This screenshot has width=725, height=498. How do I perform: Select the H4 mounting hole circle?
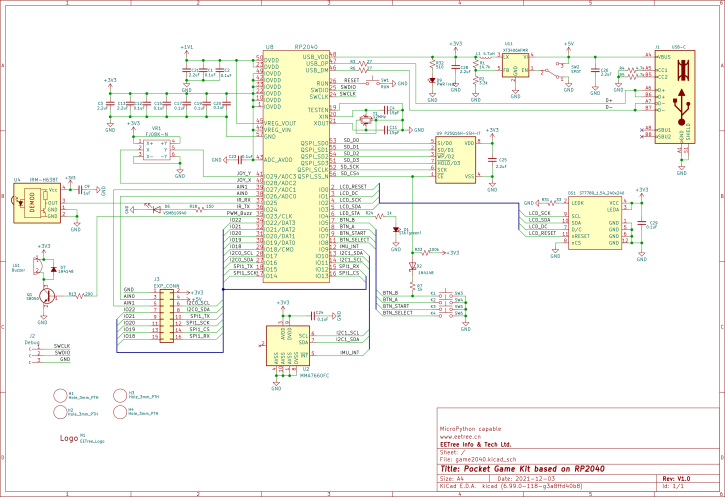tap(120, 412)
